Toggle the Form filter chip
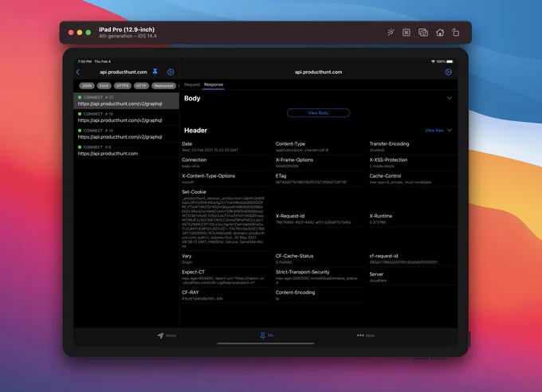The image size is (542, 392). tap(104, 86)
